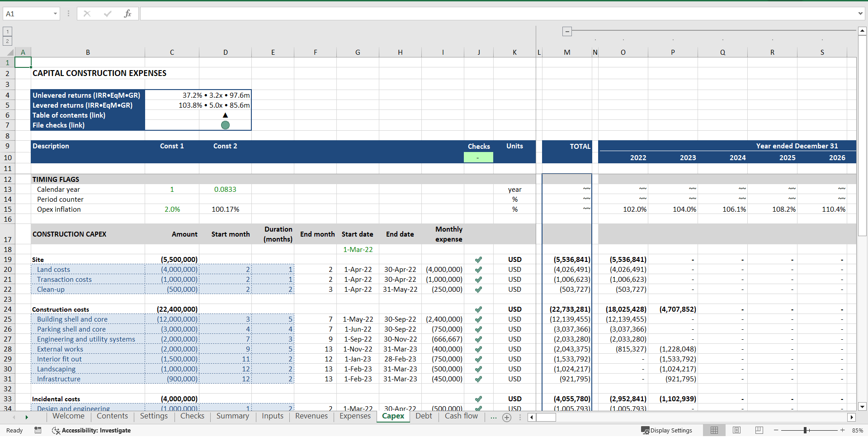Open the Cash flow sheet tab
This screenshot has width=868, height=437.
[461, 416]
